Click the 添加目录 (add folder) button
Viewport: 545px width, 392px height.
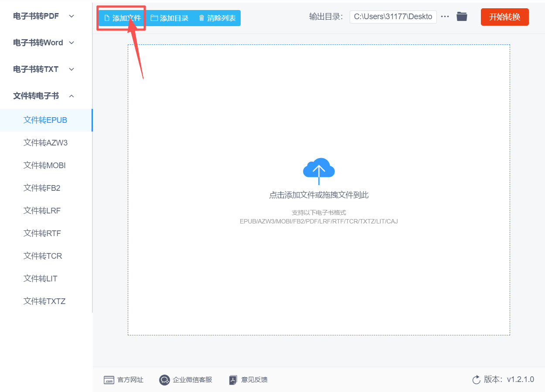click(170, 18)
